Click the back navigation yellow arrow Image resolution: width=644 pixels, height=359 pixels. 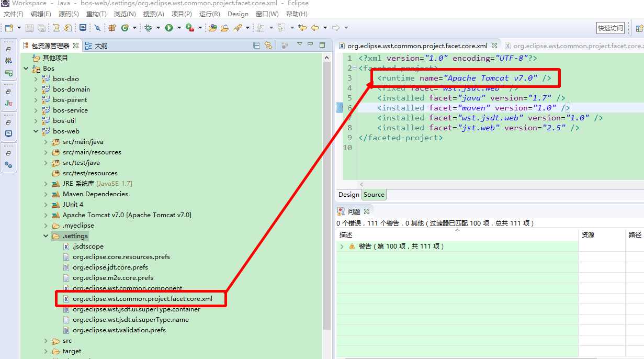pos(314,28)
